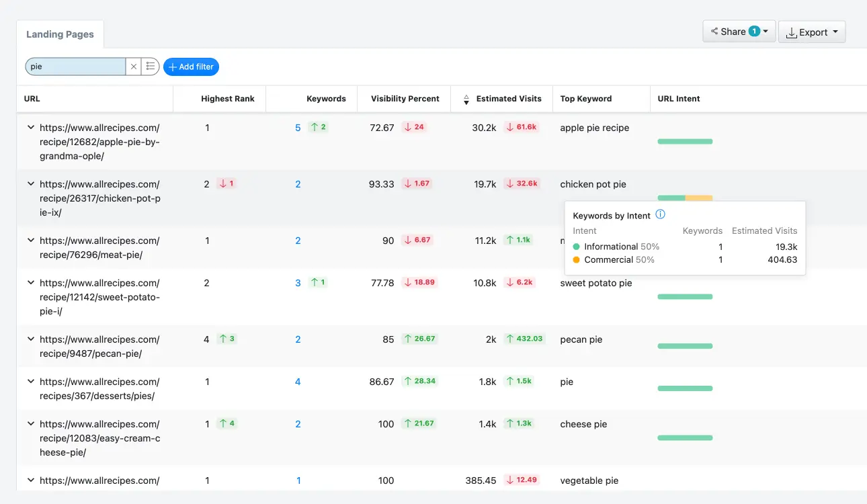Viewport: 867px width, 504px height.
Task: Click the share icon in the Share button
Action: tap(716, 31)
